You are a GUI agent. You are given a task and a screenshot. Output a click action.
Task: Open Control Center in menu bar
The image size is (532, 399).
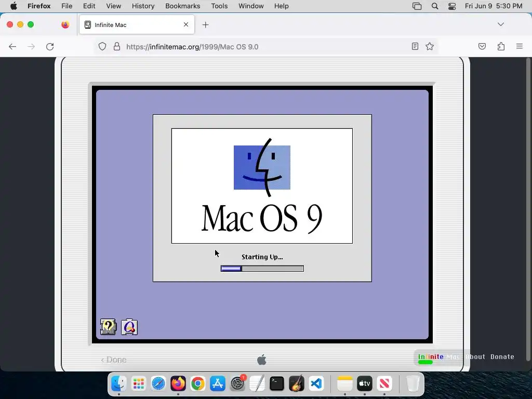[452, 6]
